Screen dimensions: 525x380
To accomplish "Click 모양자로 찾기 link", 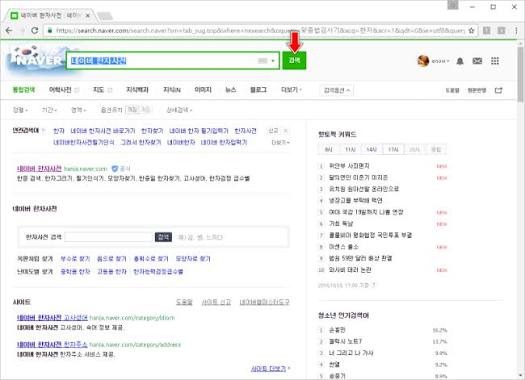I will coord(193,259).
